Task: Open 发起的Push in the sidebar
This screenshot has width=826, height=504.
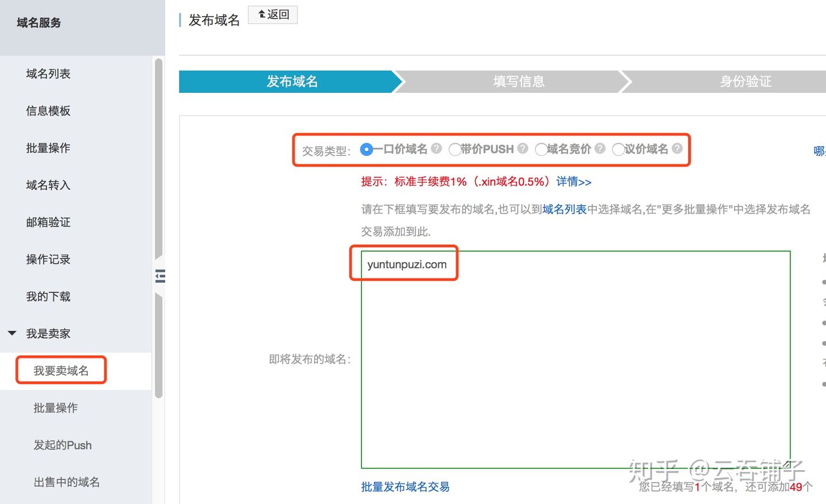Action: click(x=63, y=445)
